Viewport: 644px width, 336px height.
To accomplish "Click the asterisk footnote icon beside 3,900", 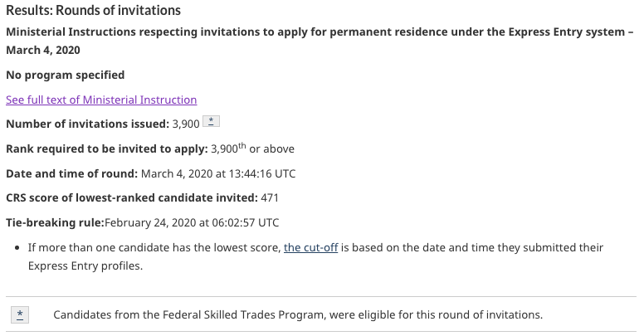I will [x=212, y=123].
